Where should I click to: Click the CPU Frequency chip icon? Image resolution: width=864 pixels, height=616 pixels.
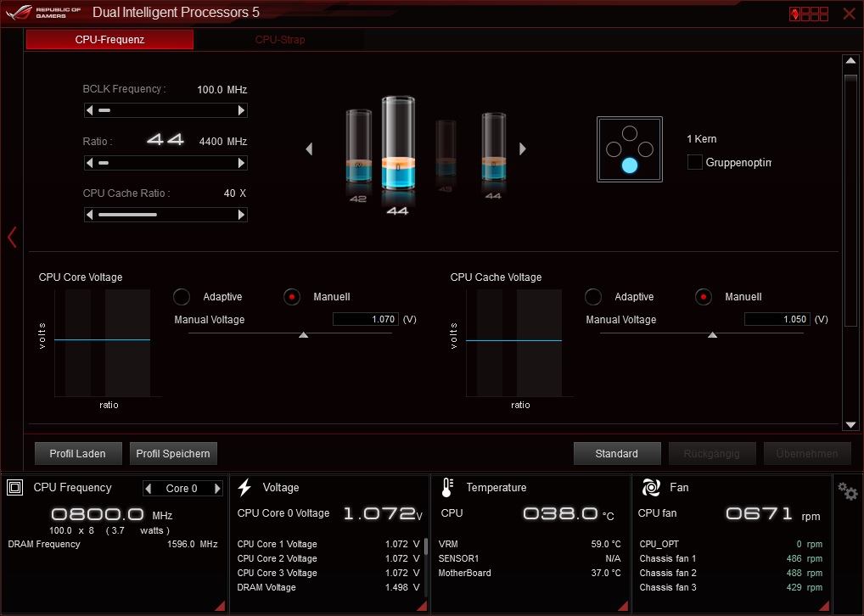coord(15,488)
